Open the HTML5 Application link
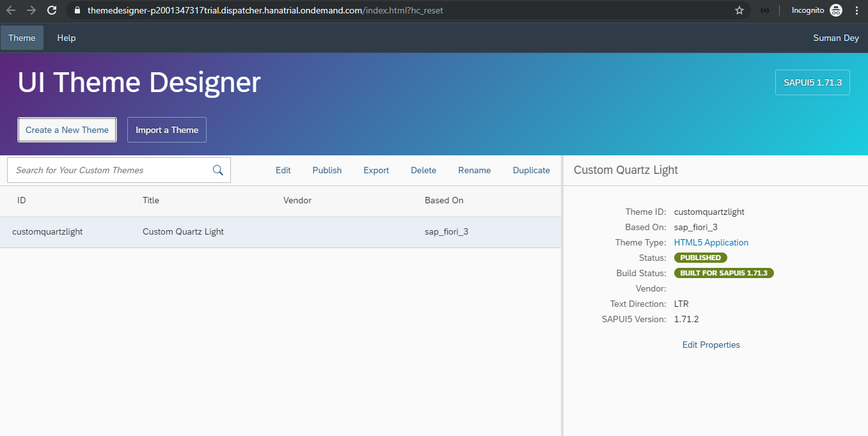The image size is (868, 436). pyautogui.click(x=711, y=242)
